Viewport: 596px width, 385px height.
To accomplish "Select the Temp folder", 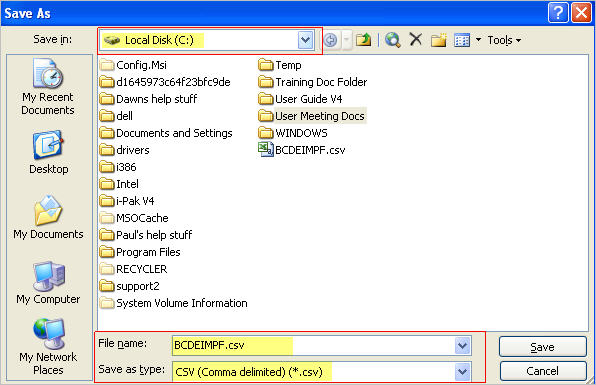I will tap(280, 65).
